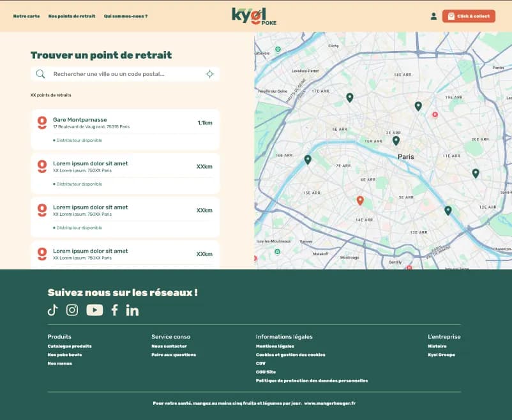Select the orange map pin marker
Viewport: 512px width, 420px height.
pos(360,200)
